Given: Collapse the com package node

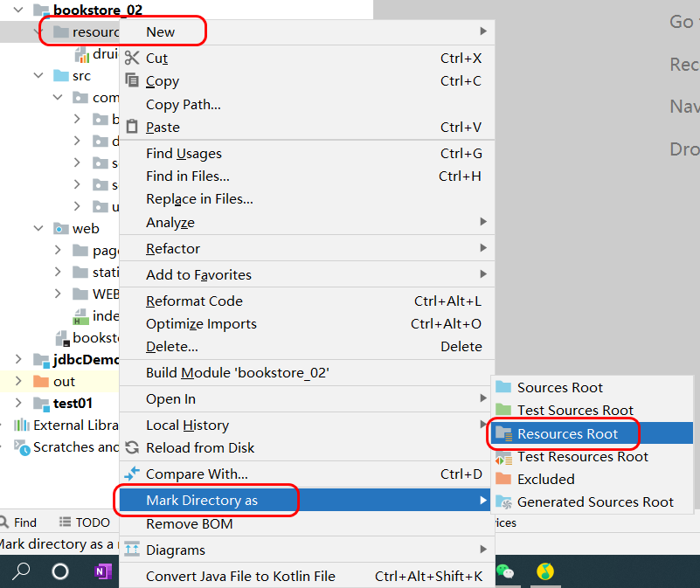Looking at the screenshot, I should pyautogui.click(x=58, y=97).
